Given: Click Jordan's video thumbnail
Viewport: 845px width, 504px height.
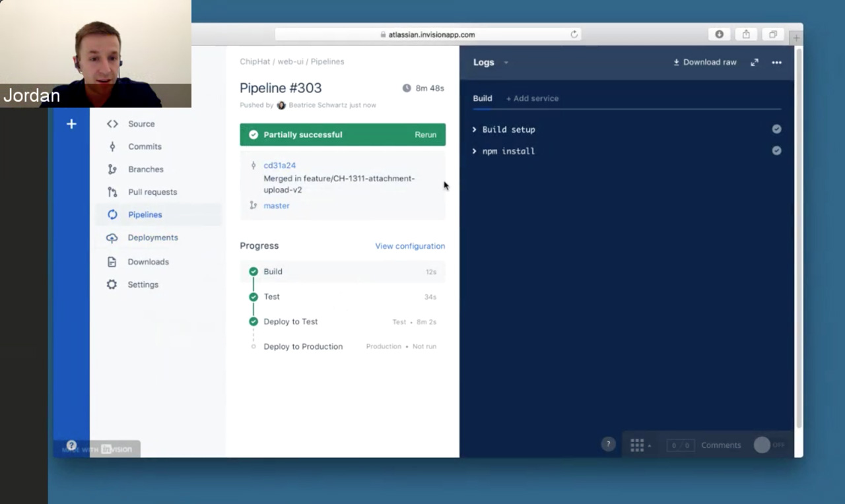Looking at the screenshot, I should tap(96, 53).
